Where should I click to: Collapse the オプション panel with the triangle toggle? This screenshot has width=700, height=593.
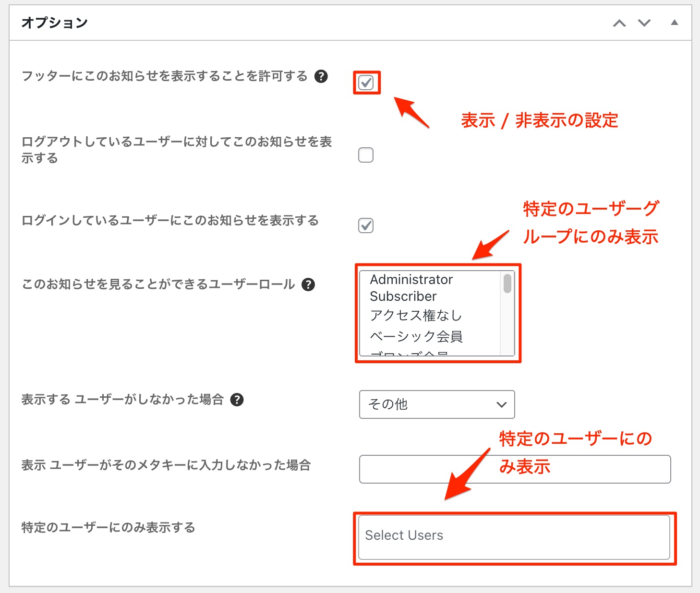[674, 23]
